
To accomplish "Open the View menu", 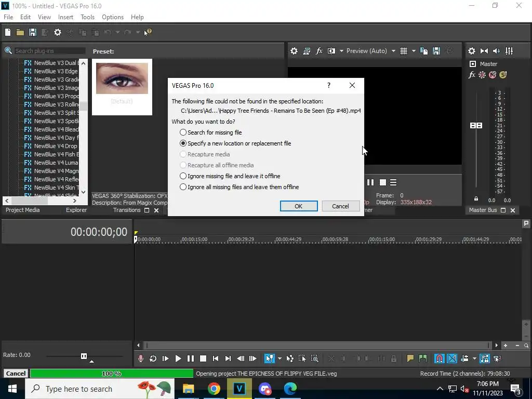I will click(x=45, y=17).
